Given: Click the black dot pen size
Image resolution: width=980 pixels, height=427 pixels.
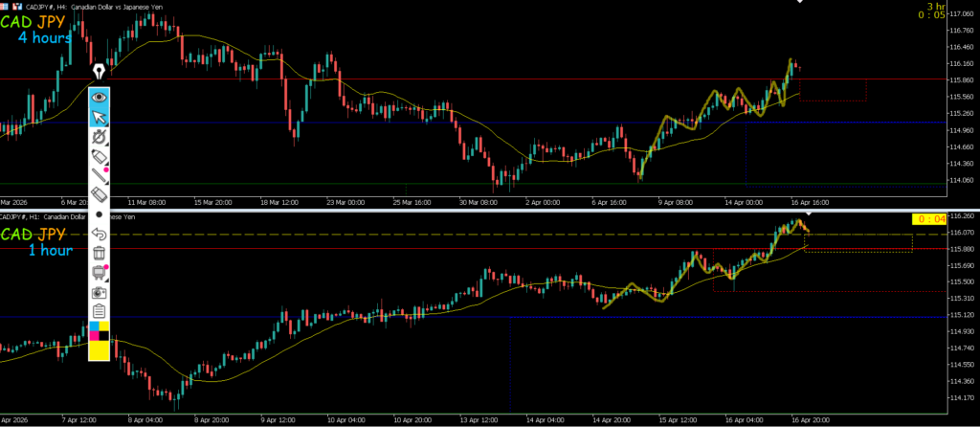Looking at the screenshot, I should pos(100,214).
